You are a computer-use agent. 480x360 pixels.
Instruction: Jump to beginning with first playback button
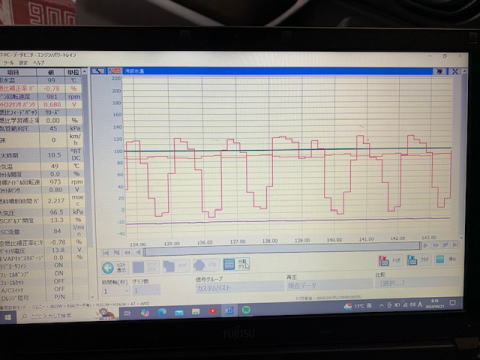point(106,253)
